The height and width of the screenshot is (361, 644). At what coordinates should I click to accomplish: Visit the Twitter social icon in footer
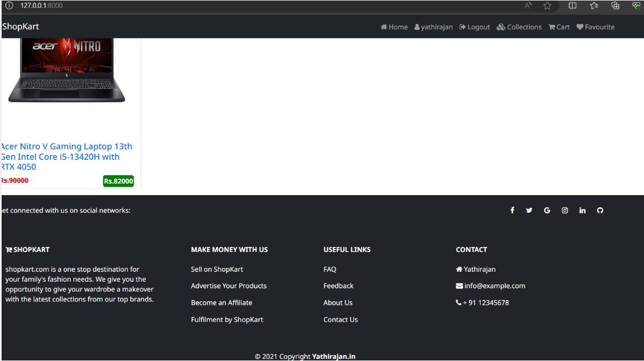pyautogui.click(x=529, y=210)
